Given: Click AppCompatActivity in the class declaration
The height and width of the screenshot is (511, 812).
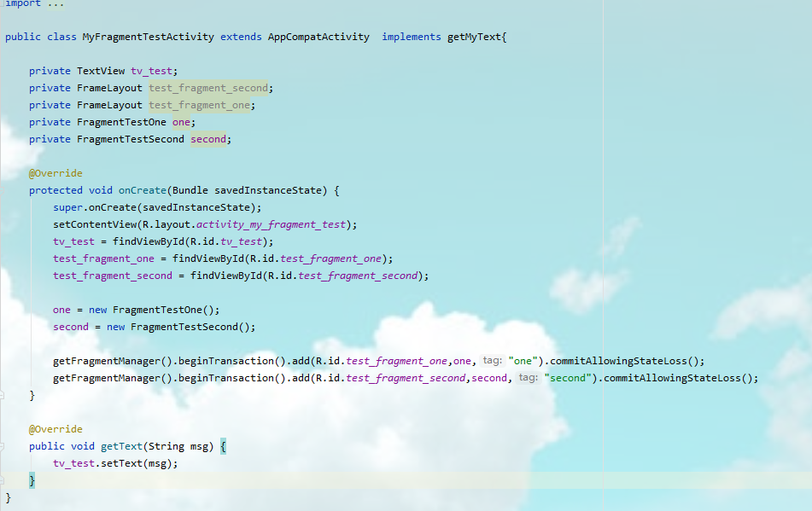Looking at the screenshot, I should coord(318,37).
